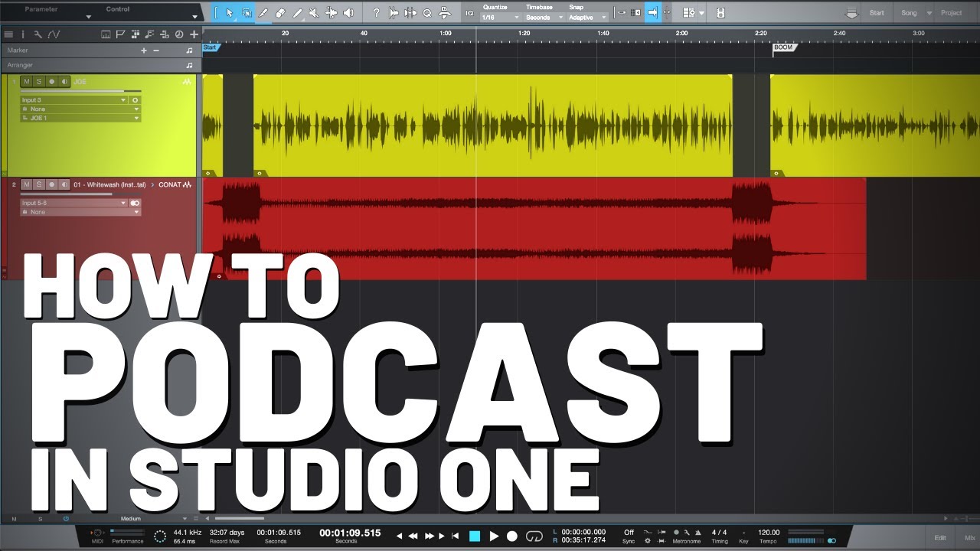The width and height of the screenshot is (980, 551).
Task: Open Snap Adaptive dropdown
Action: click(587, 17)
